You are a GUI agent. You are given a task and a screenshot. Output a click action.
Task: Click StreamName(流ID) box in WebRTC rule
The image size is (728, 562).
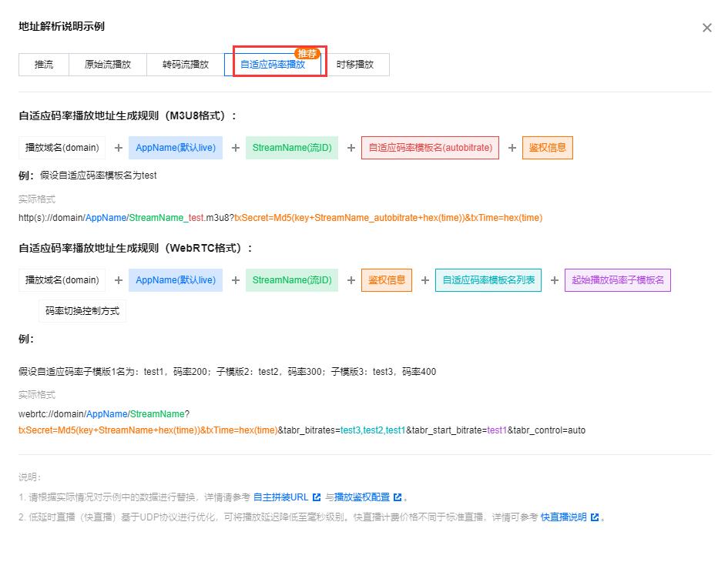coord(292,279)
